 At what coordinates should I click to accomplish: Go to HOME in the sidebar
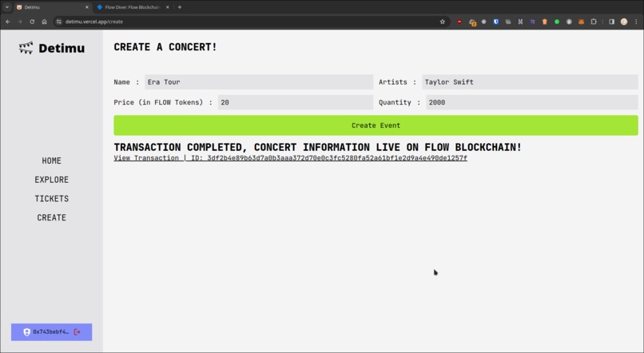coord(52,161)
